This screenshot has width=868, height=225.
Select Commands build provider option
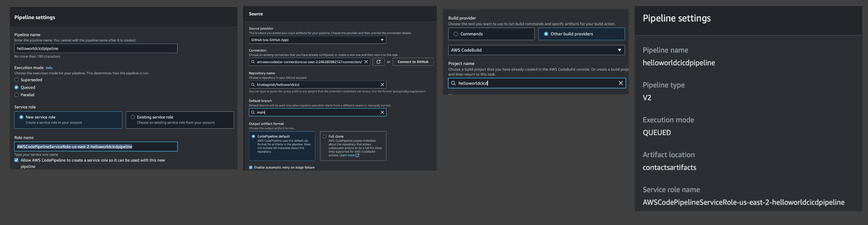491,34
